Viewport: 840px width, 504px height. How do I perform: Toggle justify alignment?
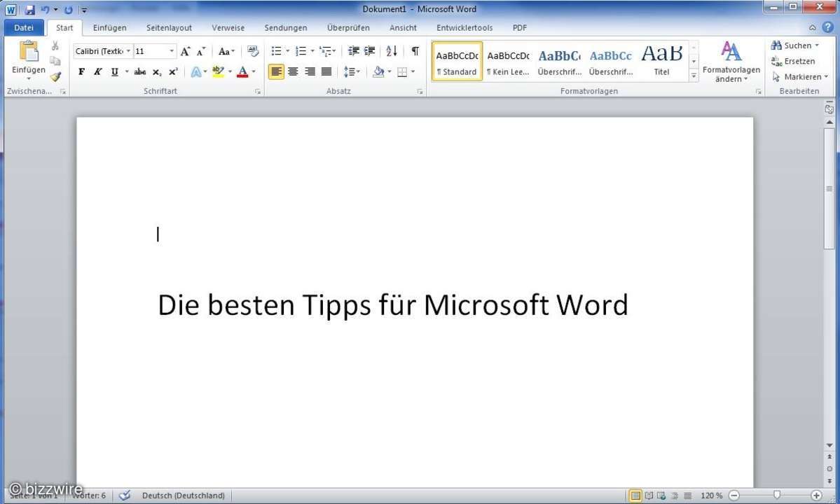(x=326, y=71)
